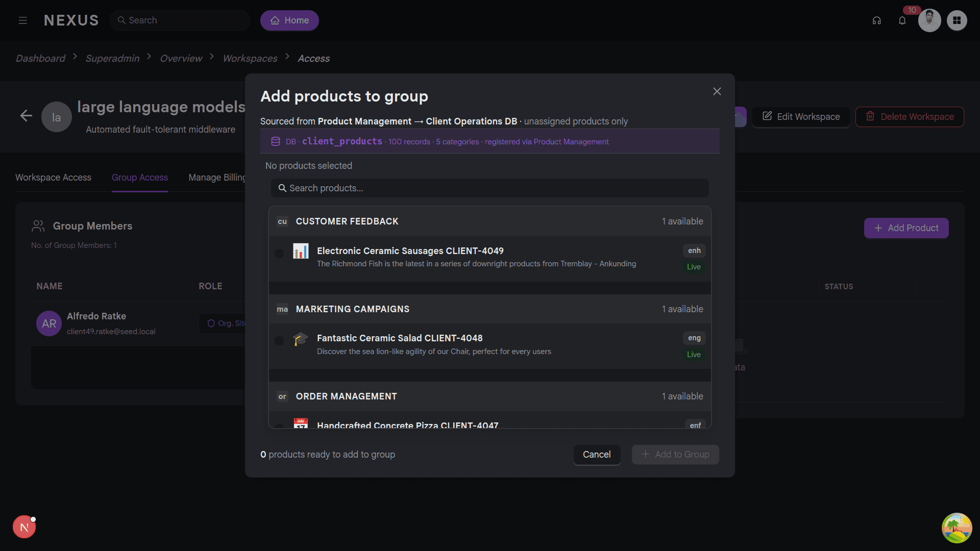Viewport: 980px width, 551px height.
Task: Go to Home from the top bar
Action: (289, 20)
